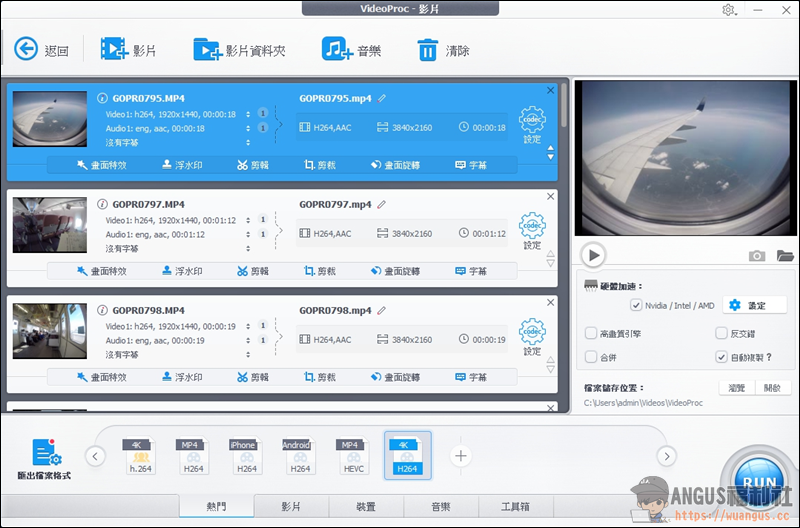Select the 4K h.264 format preset
This screenshot has height=528, width=800.
(140, 456)
